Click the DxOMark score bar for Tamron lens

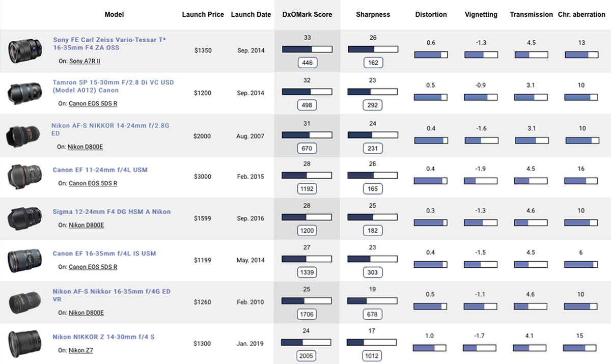(307, 92)
